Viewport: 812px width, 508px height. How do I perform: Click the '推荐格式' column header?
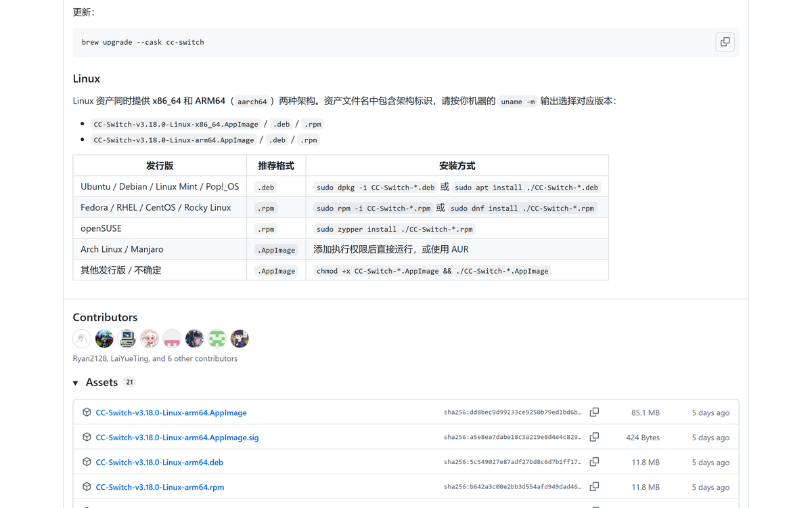(276, 166)
